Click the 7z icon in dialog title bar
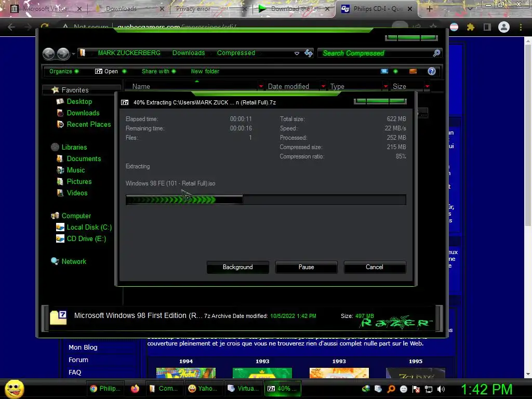 [x=125, y=102]
